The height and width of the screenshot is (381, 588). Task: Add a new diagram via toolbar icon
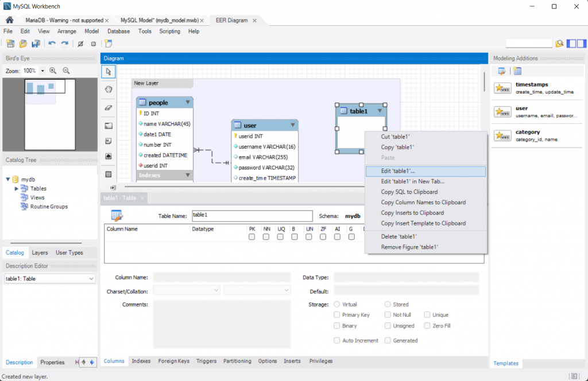coord(109,44)
